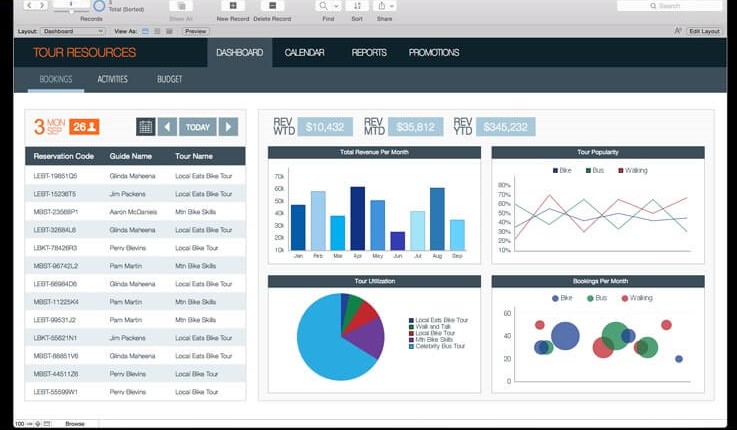Go to next day with right arrow
The image size is (737, 430).
(x=228, y=127)
